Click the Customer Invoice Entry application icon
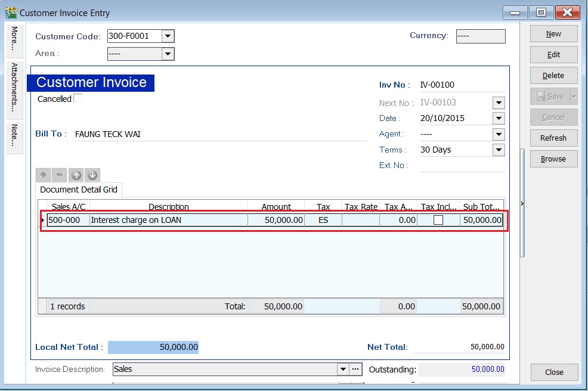 13,11
